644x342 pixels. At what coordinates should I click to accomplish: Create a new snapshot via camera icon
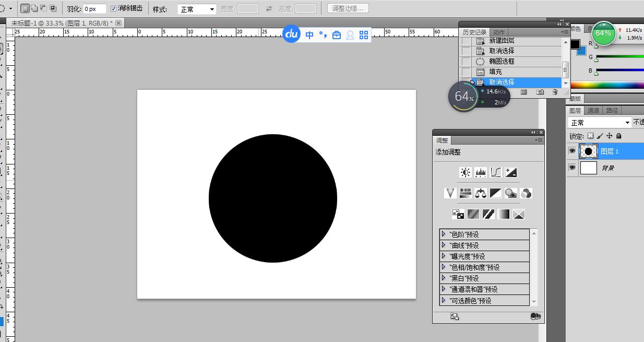pos(540,92)
